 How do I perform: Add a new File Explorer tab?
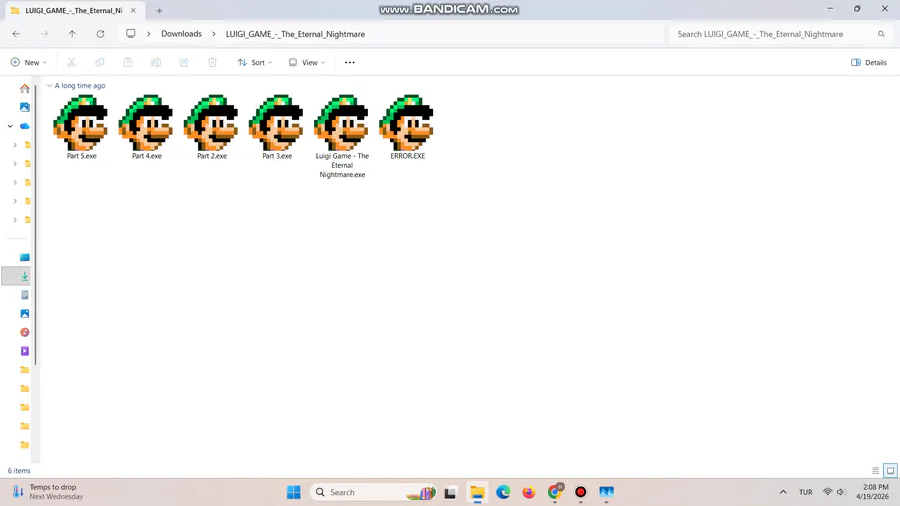tap(159, 10)
